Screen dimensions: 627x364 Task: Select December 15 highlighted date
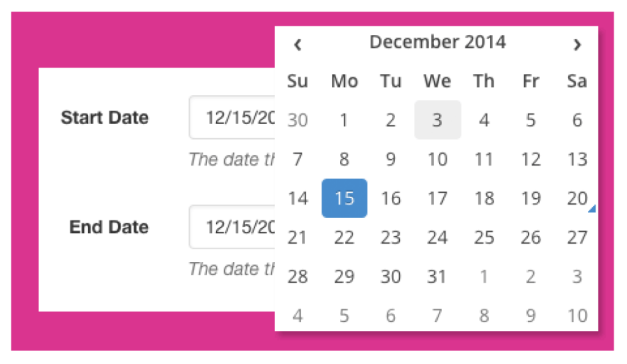344,198
